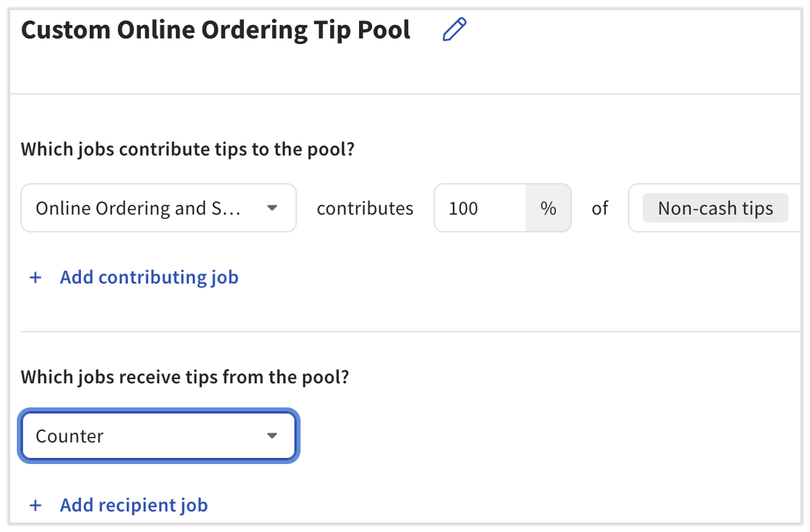The image size is (810, 532).
Task: Click the pencil icon to edit the pool name
Action: (x=454, y=29)
